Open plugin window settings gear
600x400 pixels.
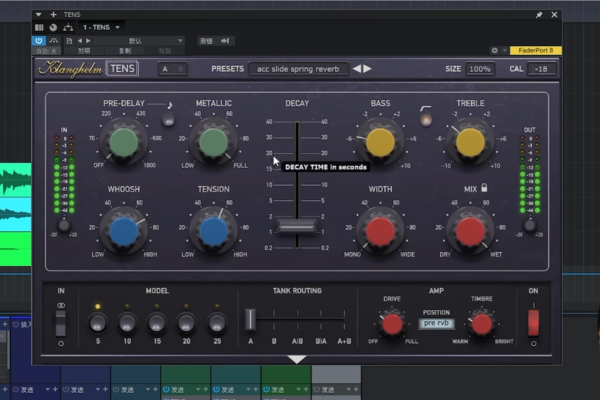coord(494,51)
